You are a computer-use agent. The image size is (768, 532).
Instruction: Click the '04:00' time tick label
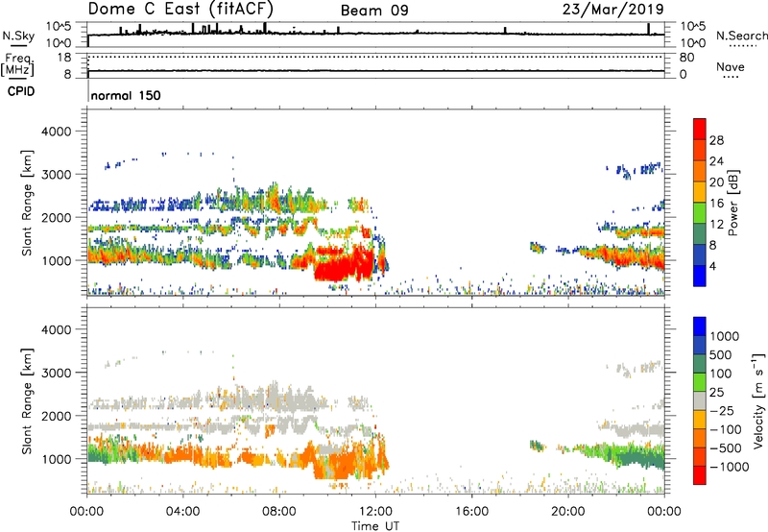[182, 512]
